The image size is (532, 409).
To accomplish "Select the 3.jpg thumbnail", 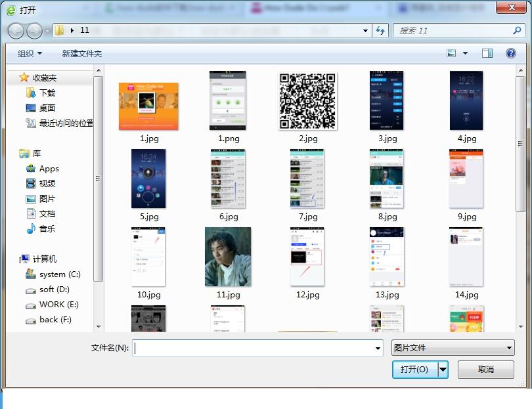I will 387,100.
